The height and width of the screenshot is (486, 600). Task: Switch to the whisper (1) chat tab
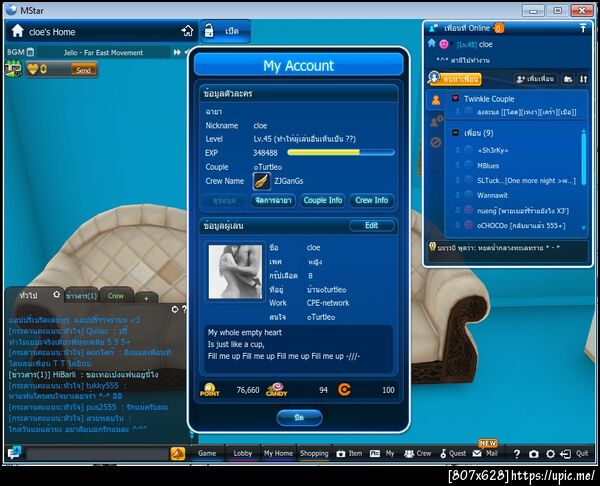tap(82, 296)
